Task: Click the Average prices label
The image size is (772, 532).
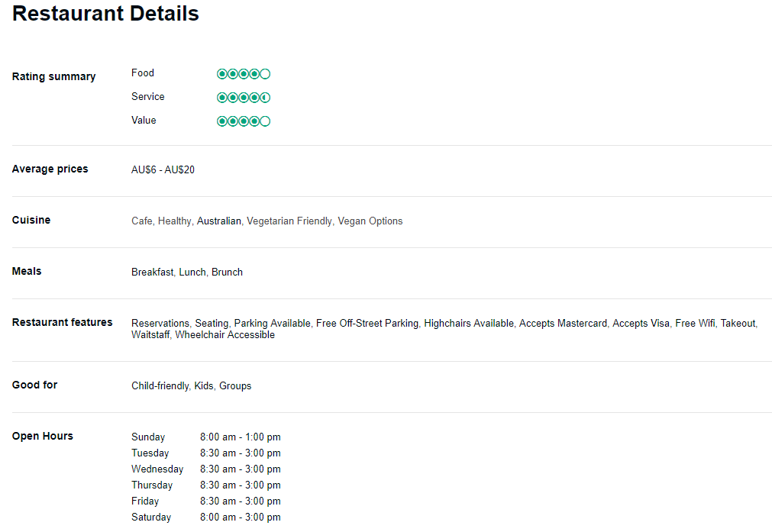Action: [x=50, y=169]
